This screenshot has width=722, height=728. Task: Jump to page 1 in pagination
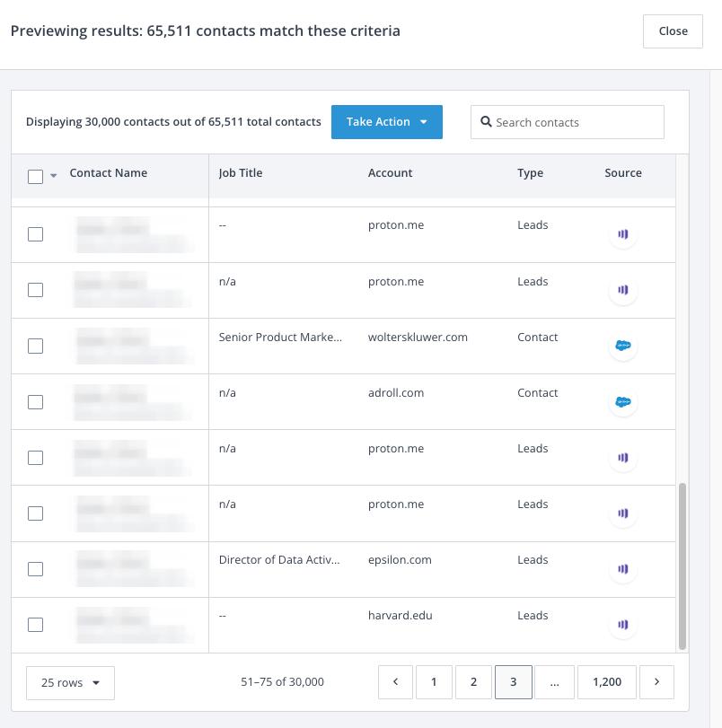(435, 682)
